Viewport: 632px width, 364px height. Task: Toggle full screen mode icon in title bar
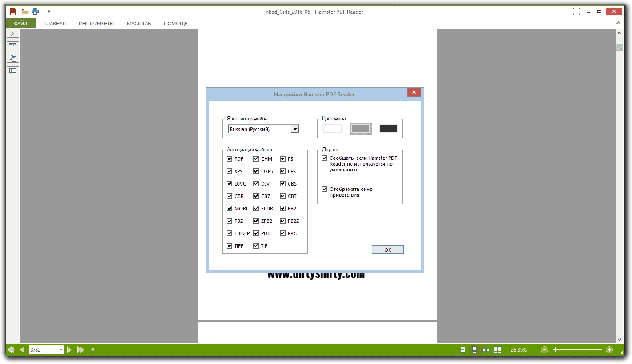(x=576, y=12)
